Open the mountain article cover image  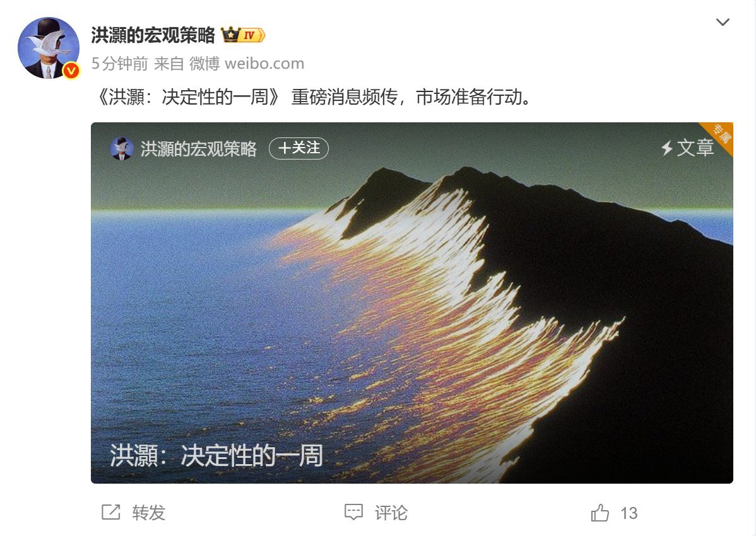click(x=411, y=303)
